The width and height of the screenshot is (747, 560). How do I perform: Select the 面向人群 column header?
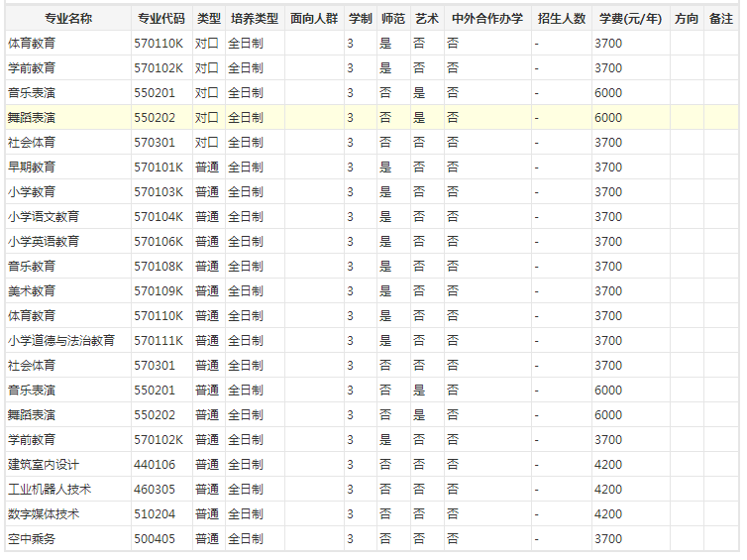click(314, 19)
